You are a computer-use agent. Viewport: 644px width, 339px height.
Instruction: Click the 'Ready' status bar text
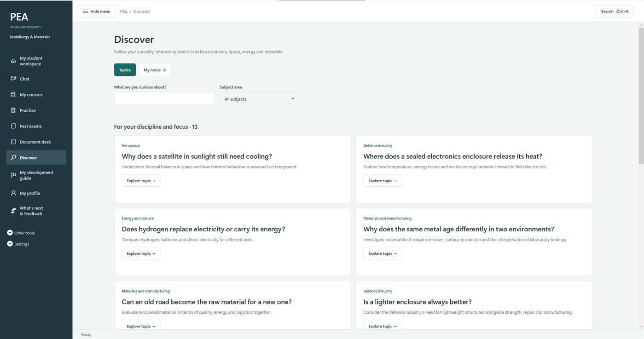coord(86,334)
